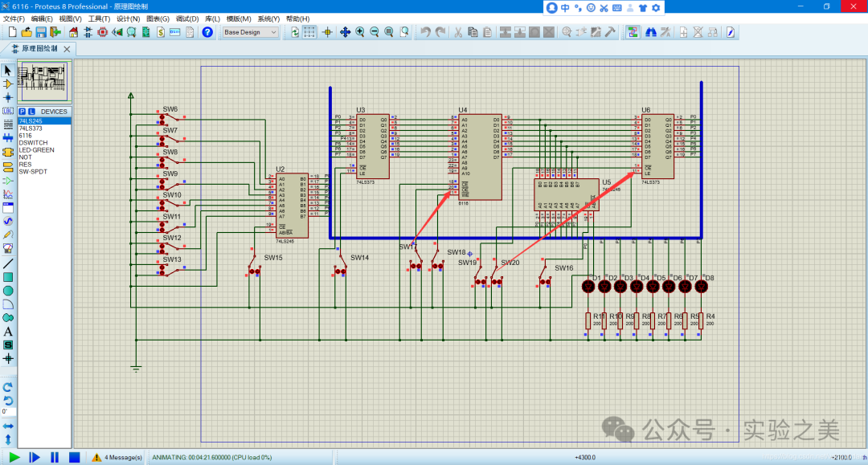Zoom out with the minus magnifier icon
868x465 pixels.
375,33
